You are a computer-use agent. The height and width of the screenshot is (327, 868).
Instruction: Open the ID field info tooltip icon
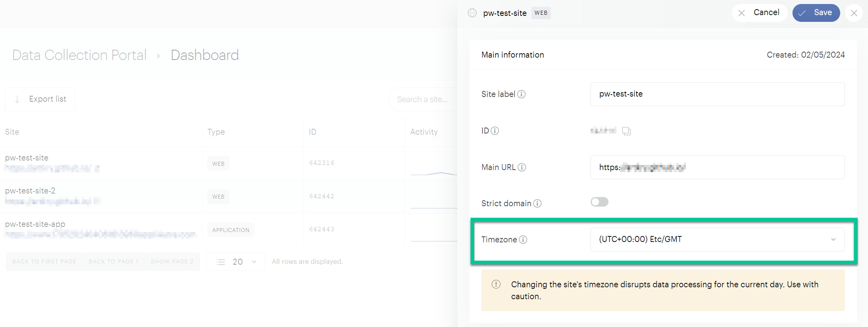(x=495, y=131)
